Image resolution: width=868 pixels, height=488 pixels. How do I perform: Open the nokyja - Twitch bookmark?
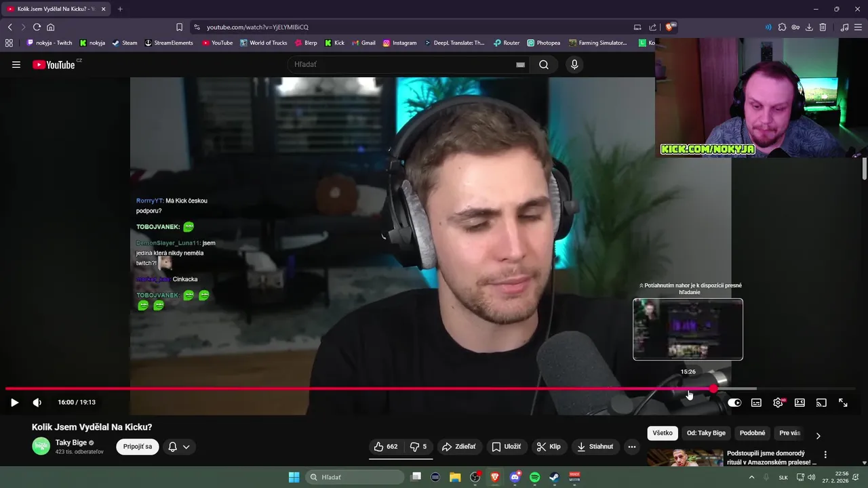pos(50,43)
